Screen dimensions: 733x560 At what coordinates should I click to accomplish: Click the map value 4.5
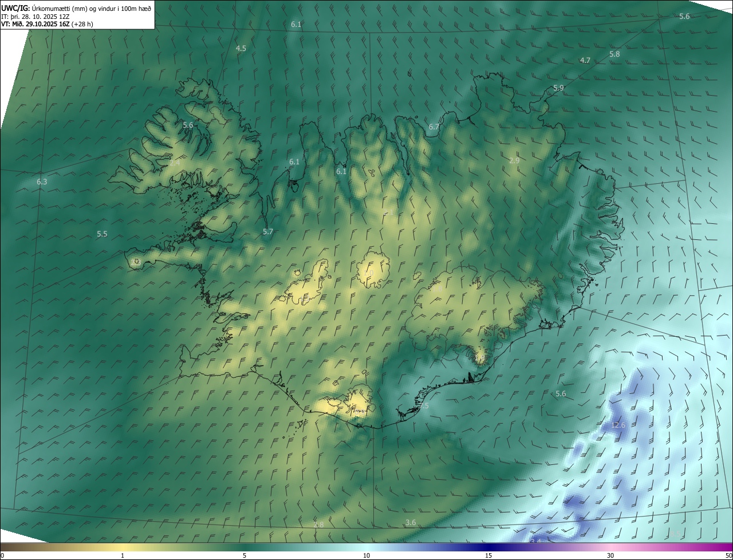point(241,49)
